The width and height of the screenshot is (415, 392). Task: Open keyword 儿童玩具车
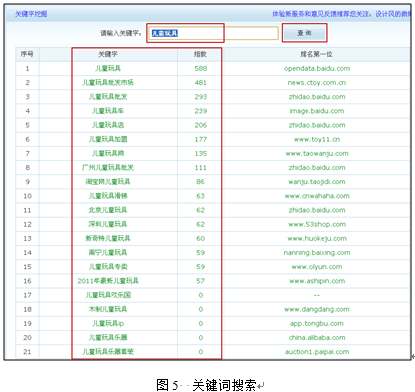(108, 111)
